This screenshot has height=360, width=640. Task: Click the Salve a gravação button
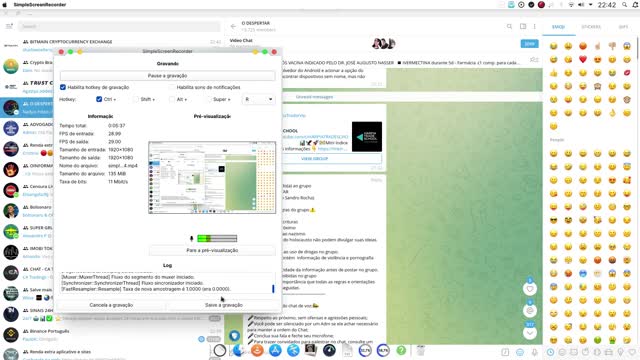tap(224, 305)
